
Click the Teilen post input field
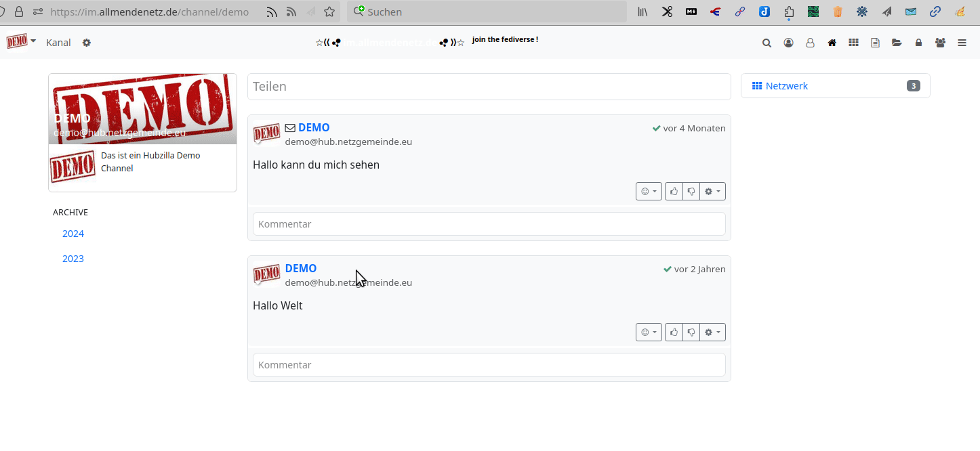click(x=489, y=87)
